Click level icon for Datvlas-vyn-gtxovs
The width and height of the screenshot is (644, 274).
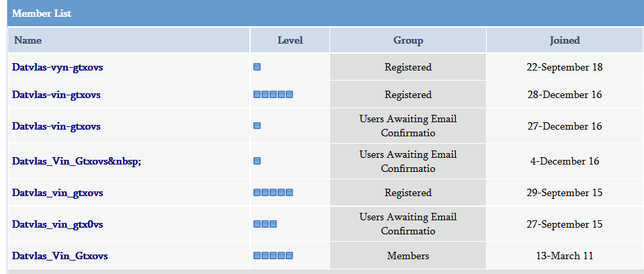tap(257, 67)
